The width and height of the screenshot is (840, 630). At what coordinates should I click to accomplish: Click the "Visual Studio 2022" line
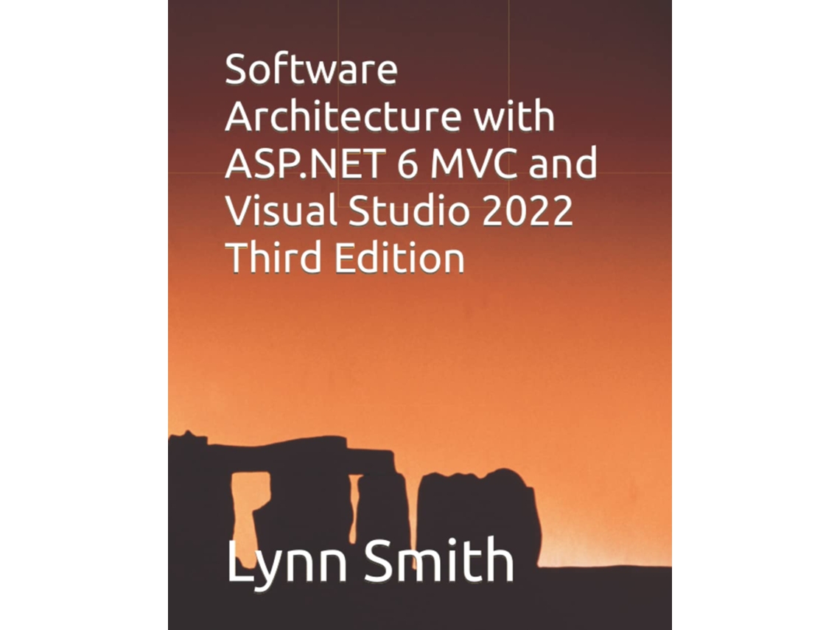399,210
